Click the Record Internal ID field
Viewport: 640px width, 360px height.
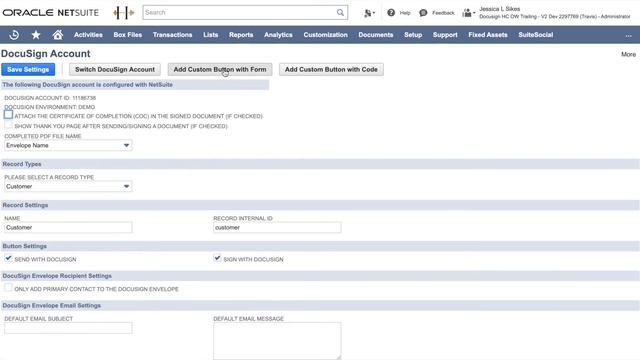[277, 228]
